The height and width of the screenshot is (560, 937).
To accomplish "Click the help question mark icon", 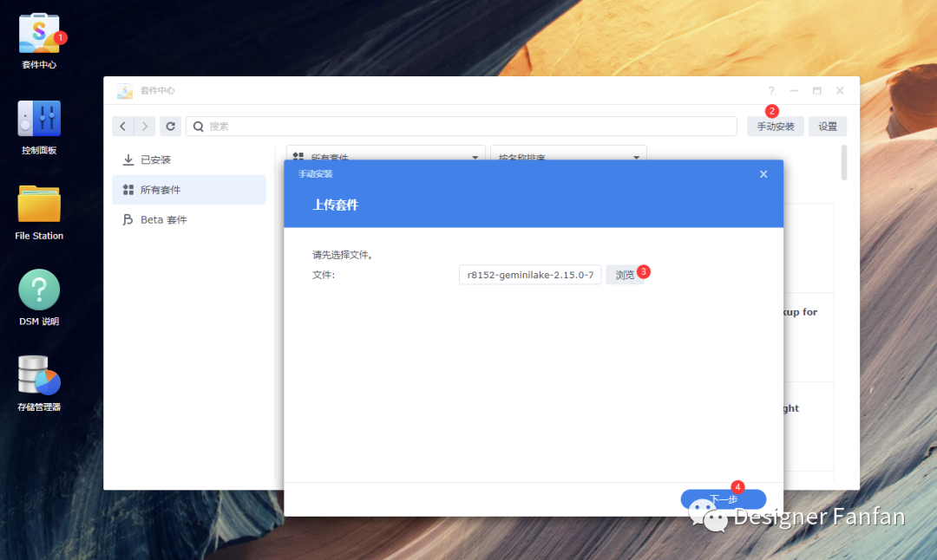I will tap(771, 90).
